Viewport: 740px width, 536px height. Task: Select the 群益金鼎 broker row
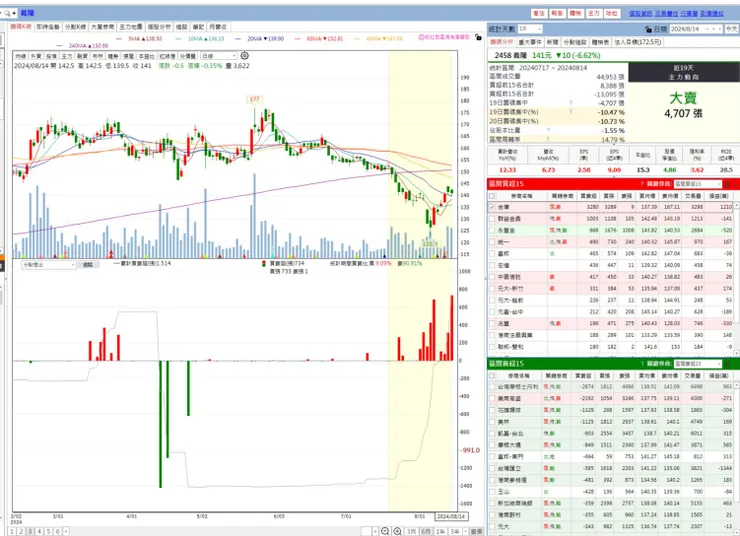pyautogui.click(x=610, y=219)
